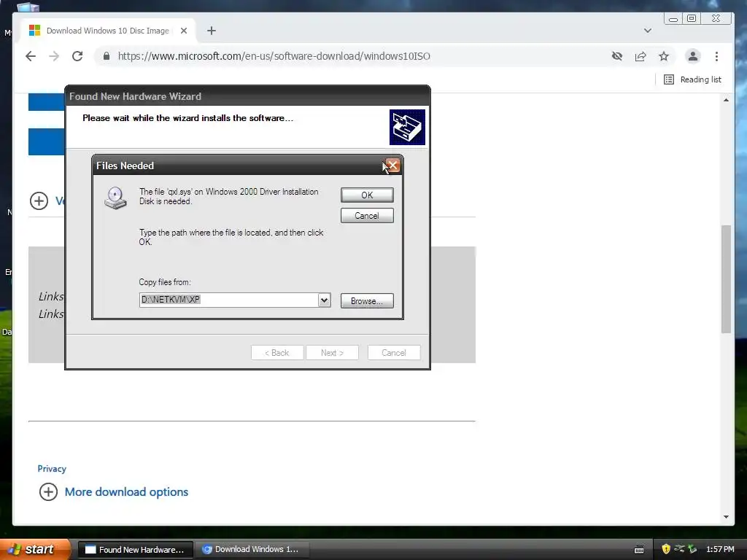Expand the Copy files from dropdown arrow

coord(324,300)
